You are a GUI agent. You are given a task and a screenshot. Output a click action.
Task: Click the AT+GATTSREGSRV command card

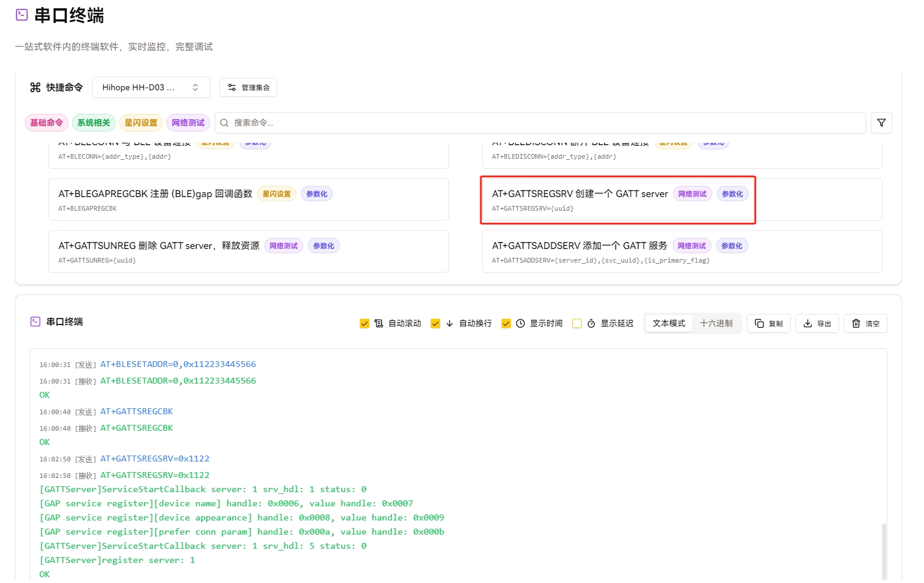pos(682,199)
